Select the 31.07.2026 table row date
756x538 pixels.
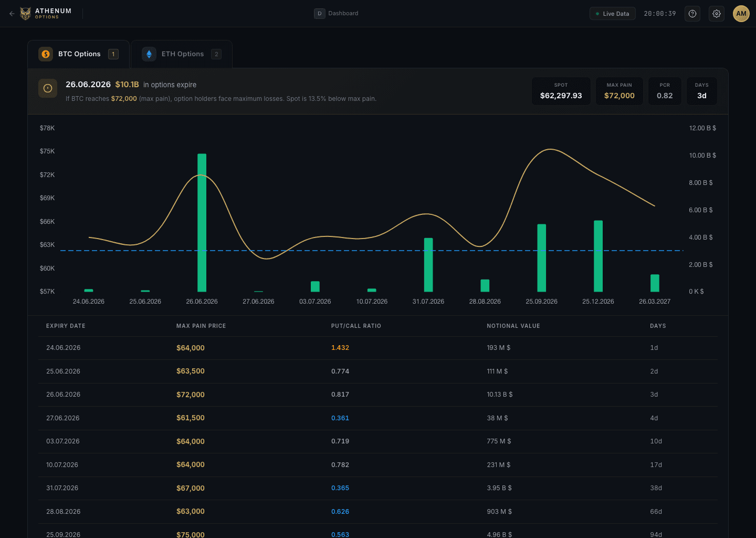click(62, 488)
